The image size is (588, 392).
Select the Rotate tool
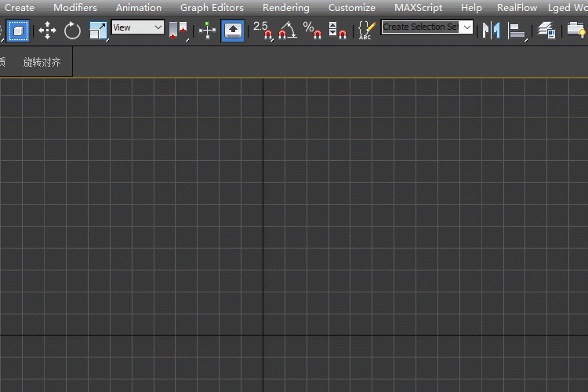tap(72, 31)
